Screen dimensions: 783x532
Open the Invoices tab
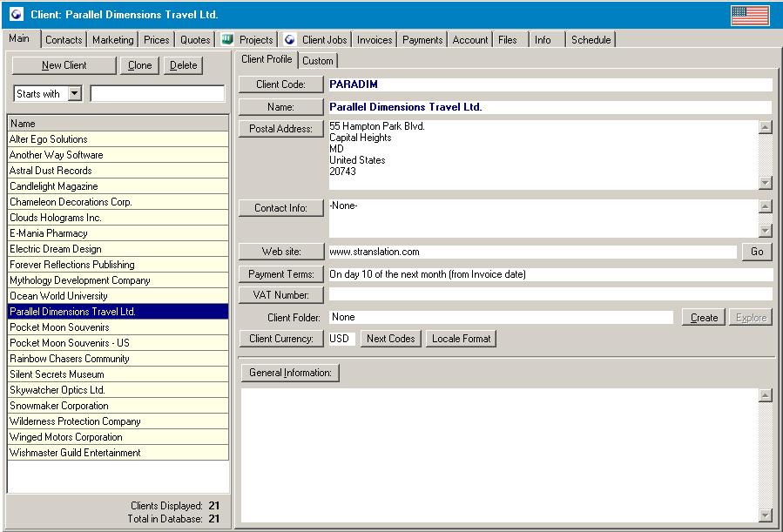(x=373, y=39)
